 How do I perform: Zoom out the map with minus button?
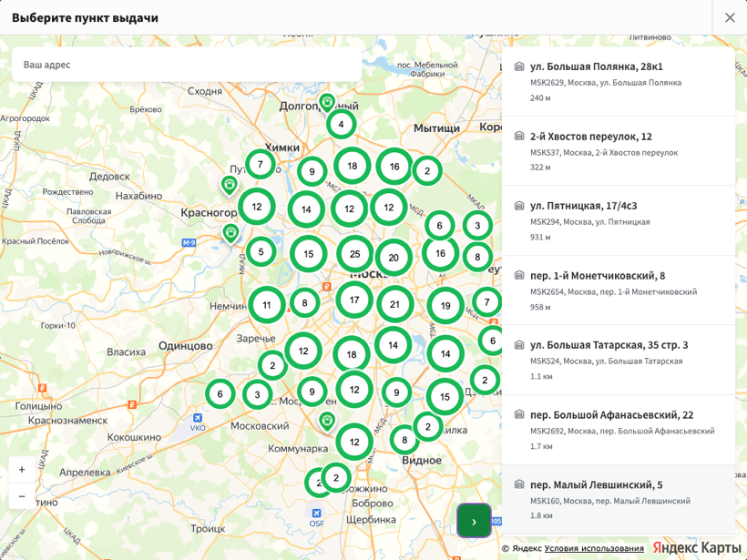click(x=22, y=495)
